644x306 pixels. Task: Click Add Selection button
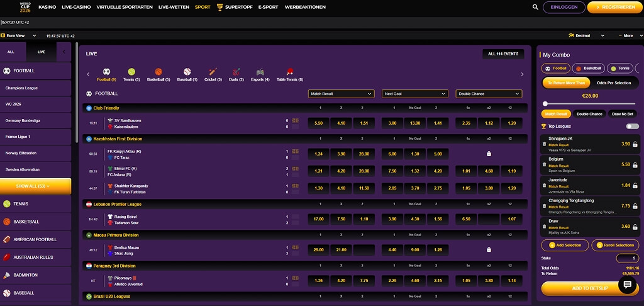(x=565, y=245)
